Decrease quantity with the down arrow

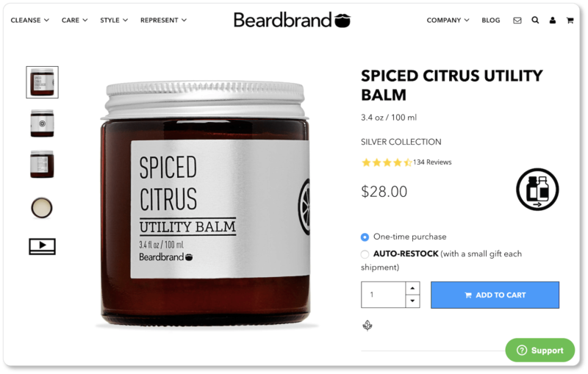pos(412,301)
